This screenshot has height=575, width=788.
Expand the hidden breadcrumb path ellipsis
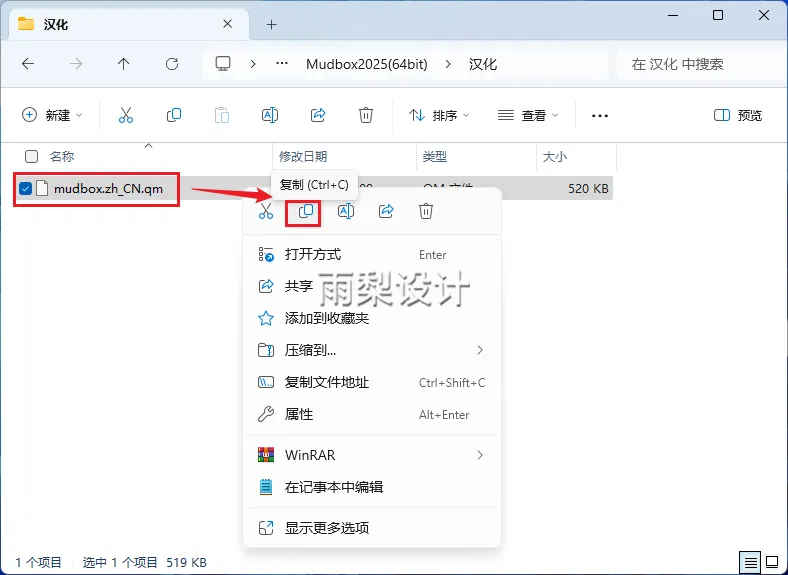coord(282,64)
